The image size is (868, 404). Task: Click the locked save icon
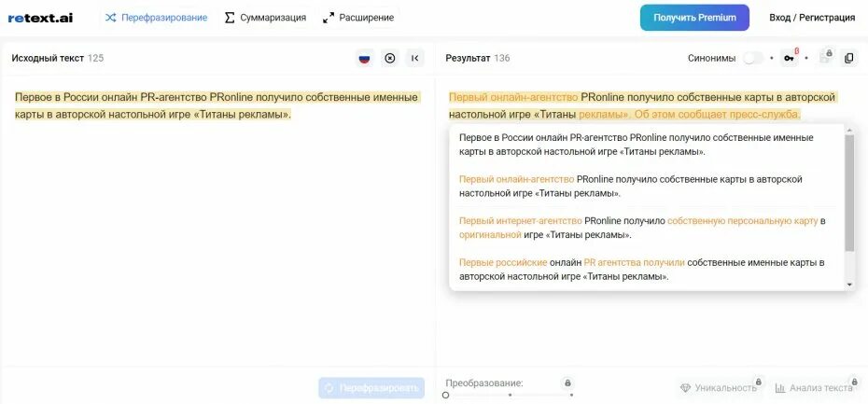(826, 58)
